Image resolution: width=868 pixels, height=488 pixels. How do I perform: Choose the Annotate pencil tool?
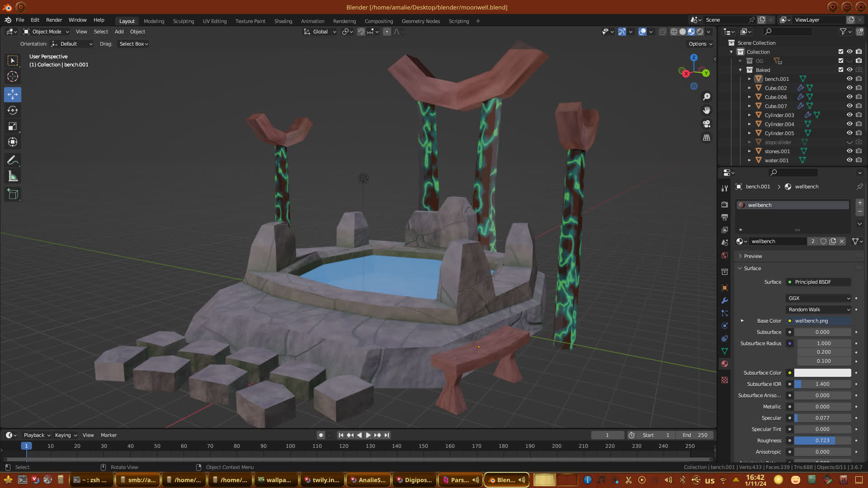[x=13, y=160]
